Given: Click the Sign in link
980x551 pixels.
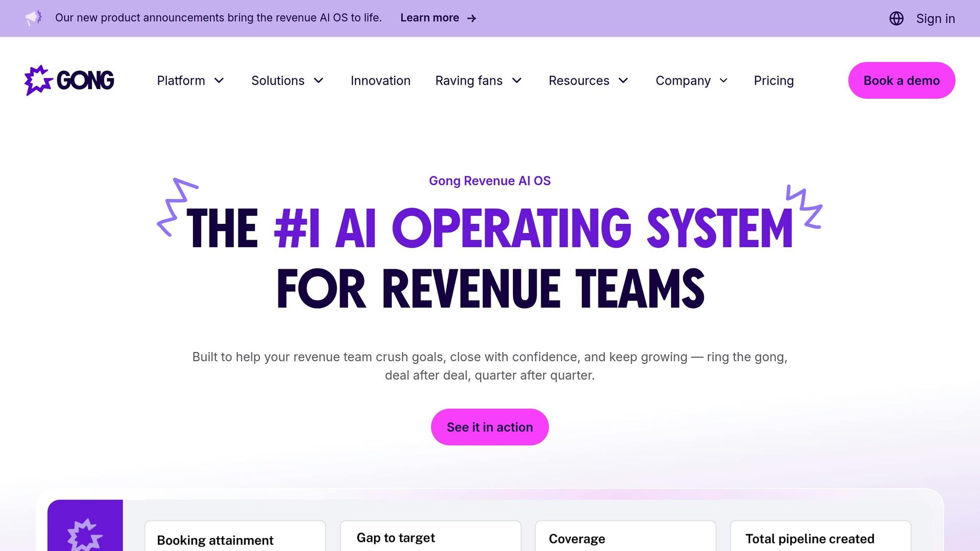Looking at the screenshot, I should tap(935, 18).
